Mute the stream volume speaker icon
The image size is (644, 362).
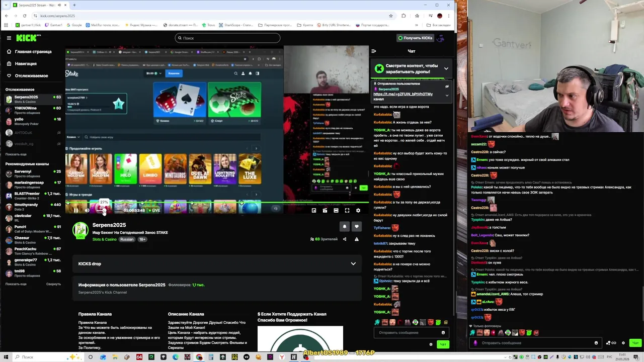pos(87,211)
